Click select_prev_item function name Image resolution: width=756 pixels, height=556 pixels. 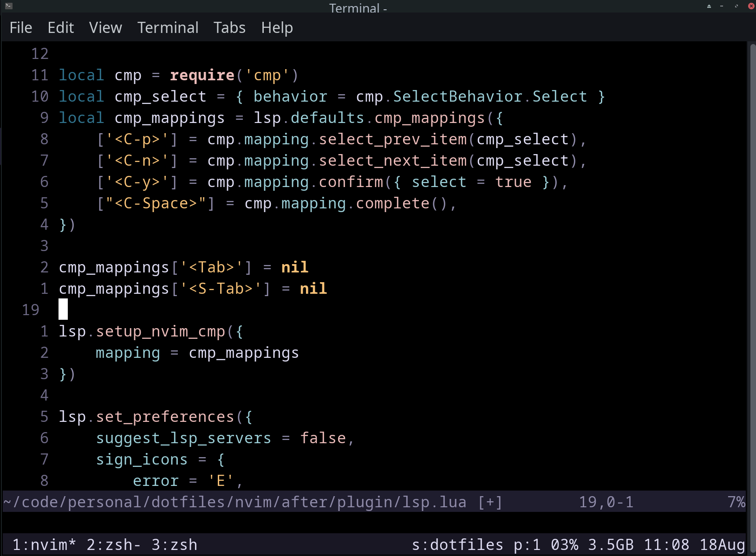pos(392,139)
